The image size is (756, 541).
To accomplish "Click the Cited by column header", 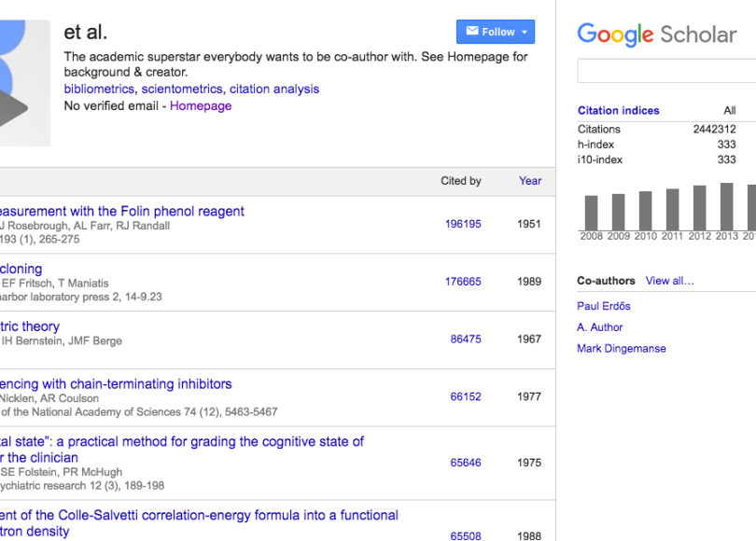I will [461, 181].
